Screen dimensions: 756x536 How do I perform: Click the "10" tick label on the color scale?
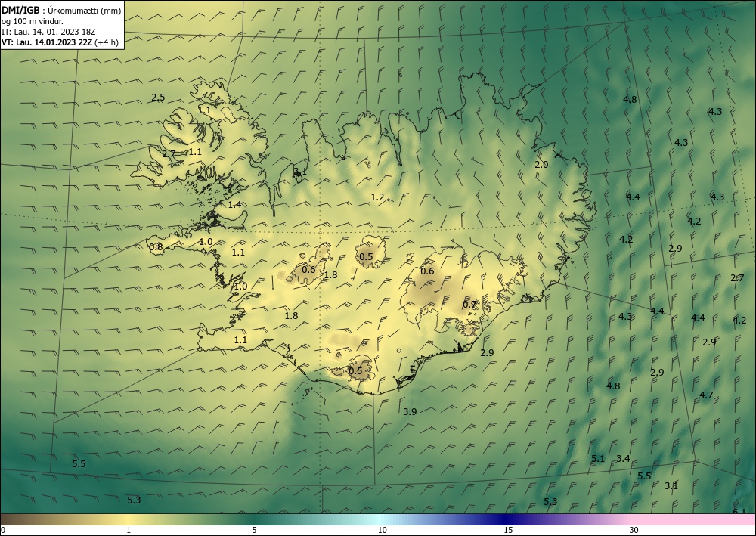pyautogui.click(x=383, y=530)
